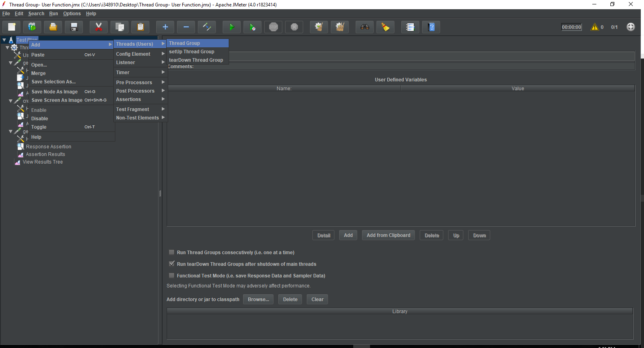Click the Browse... classpath button
644x348 pixels.
click(x=258, y=299)
